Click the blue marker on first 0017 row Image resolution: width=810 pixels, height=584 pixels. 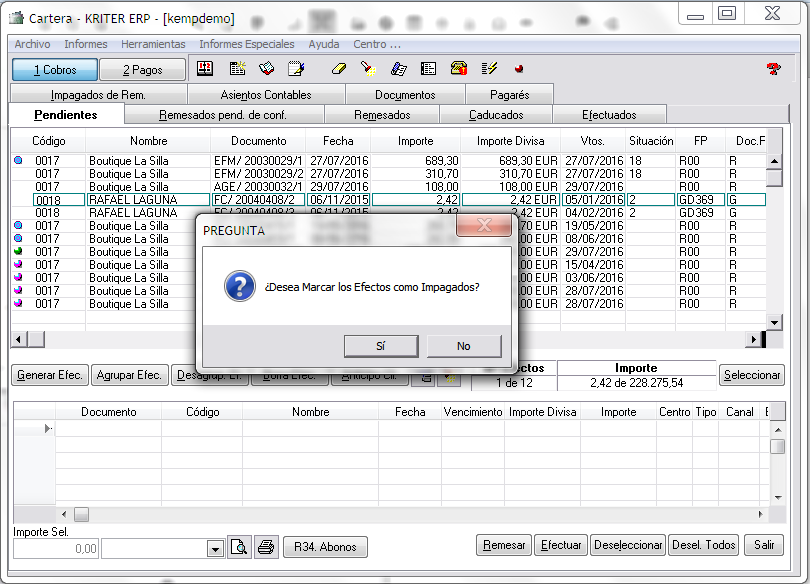[18, 160]
